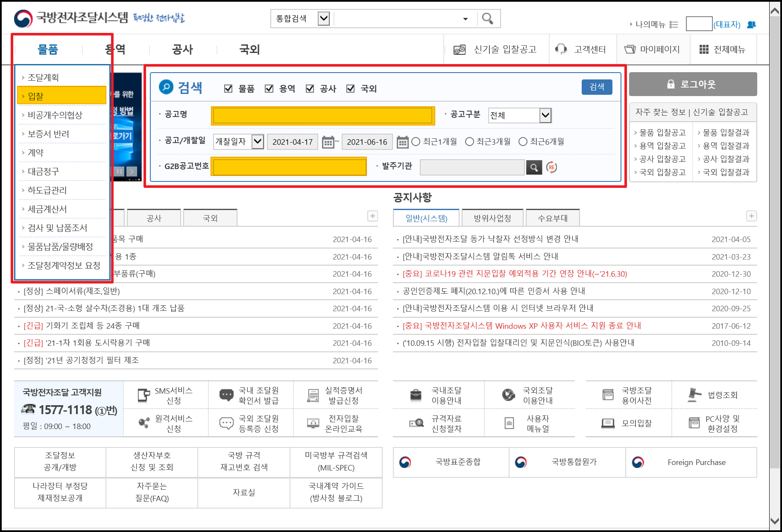The height and width of the screenshot is (532, 782).
Task: Switch to the 국외 bid list tab
Action: click(210, 218)
